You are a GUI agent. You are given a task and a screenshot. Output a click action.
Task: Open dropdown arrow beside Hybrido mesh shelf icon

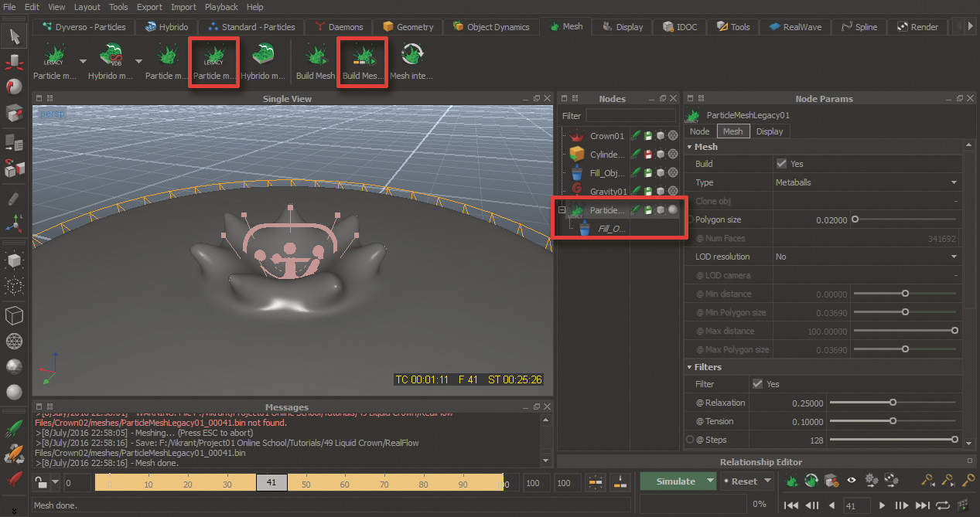[x=138, y=60]
